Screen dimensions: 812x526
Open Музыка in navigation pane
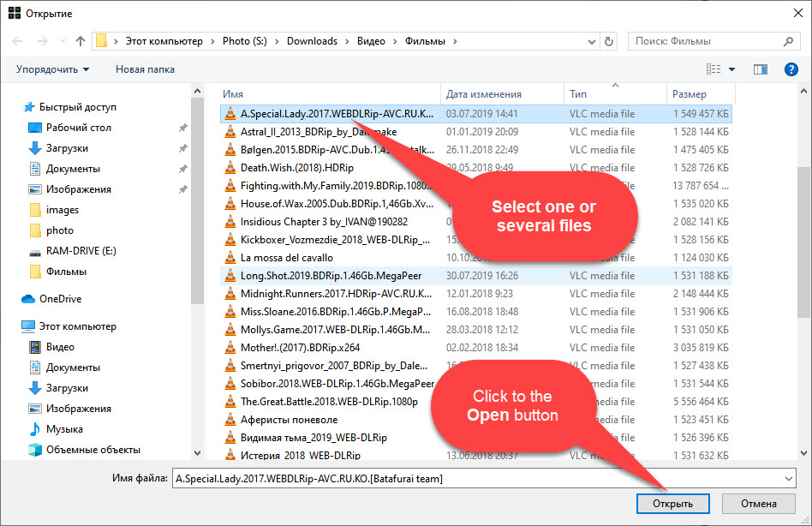[x=64, y=429]
